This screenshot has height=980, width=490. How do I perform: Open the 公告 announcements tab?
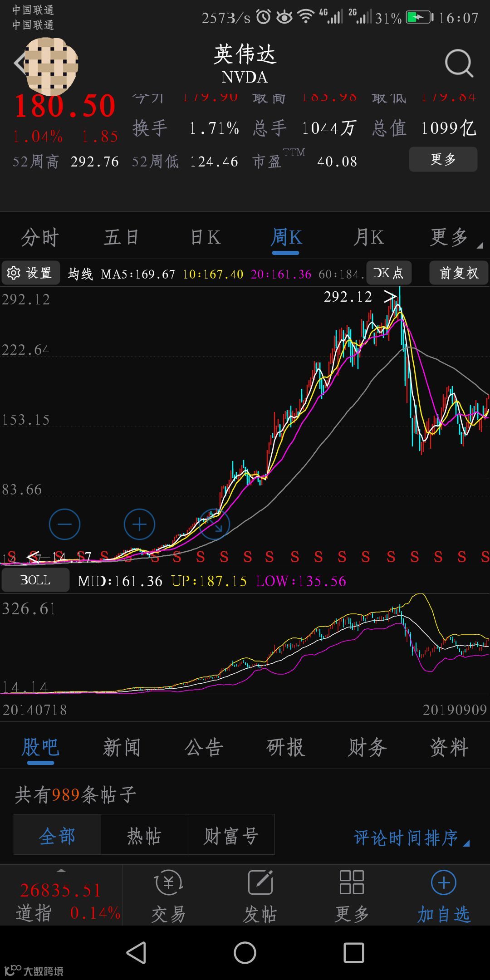[204, 747]
